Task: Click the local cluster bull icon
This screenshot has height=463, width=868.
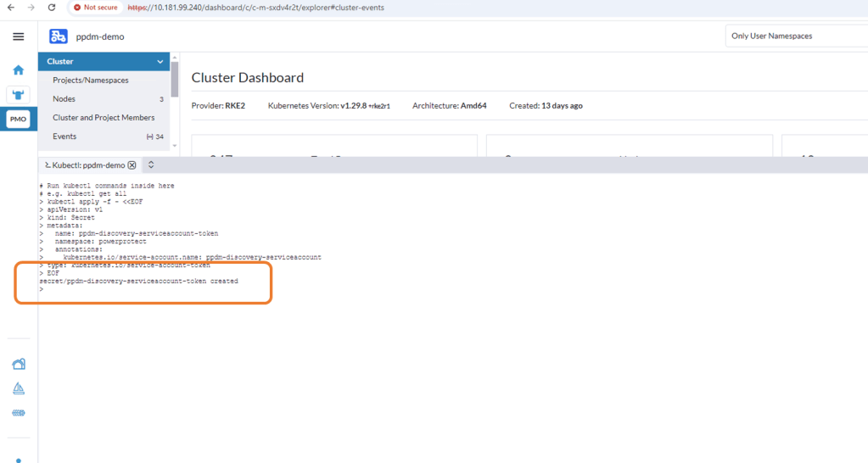Action: pos(18,94)
